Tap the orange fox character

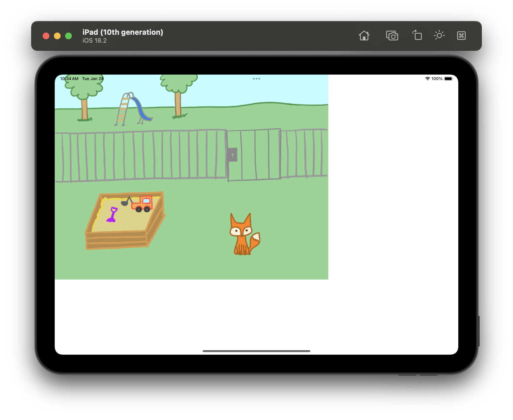click(245, 234)
